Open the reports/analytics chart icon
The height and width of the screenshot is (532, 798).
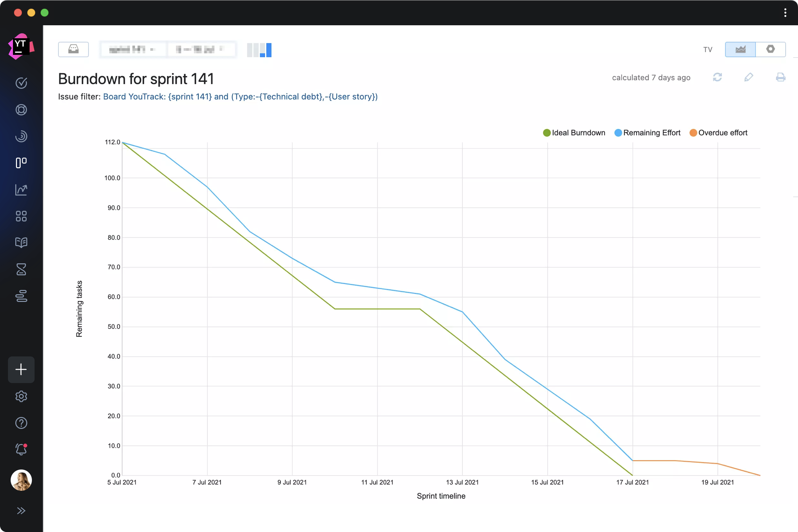[x=21, y=190]
